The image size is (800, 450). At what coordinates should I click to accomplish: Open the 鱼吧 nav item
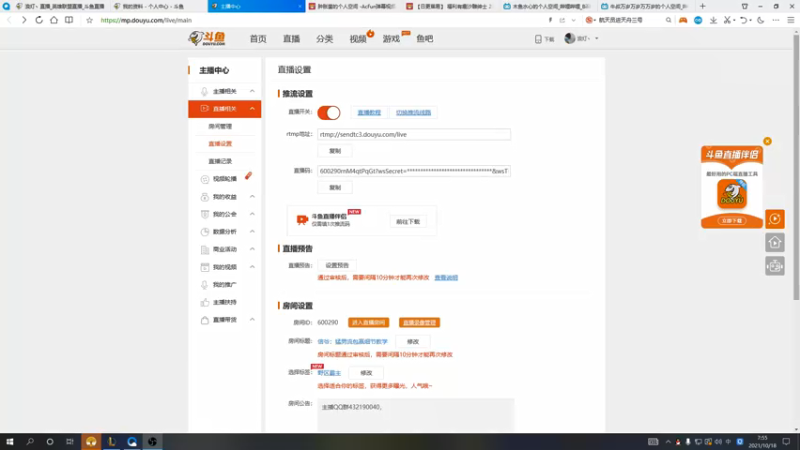[424, 39]
